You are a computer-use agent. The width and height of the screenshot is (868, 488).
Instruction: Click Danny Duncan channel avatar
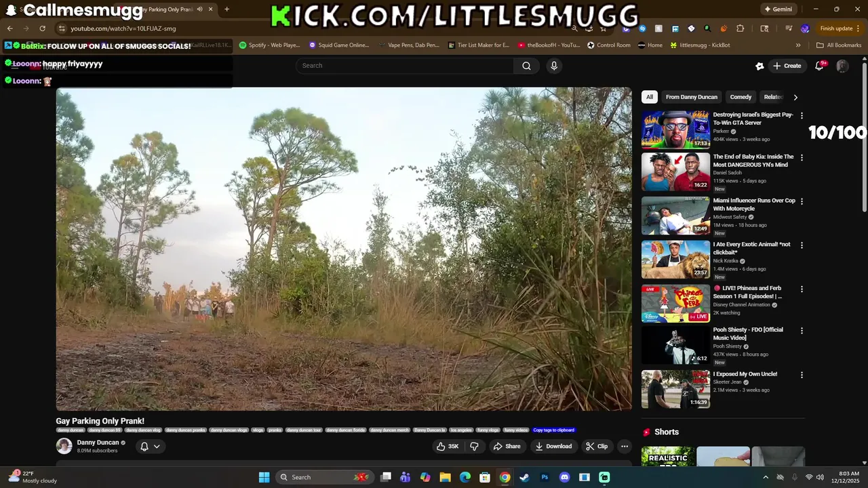pos(64,446)
